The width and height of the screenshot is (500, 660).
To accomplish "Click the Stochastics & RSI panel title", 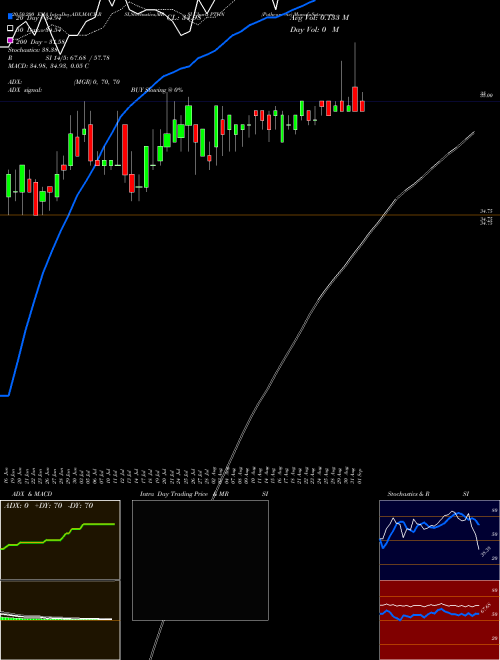I will [428, 494].
